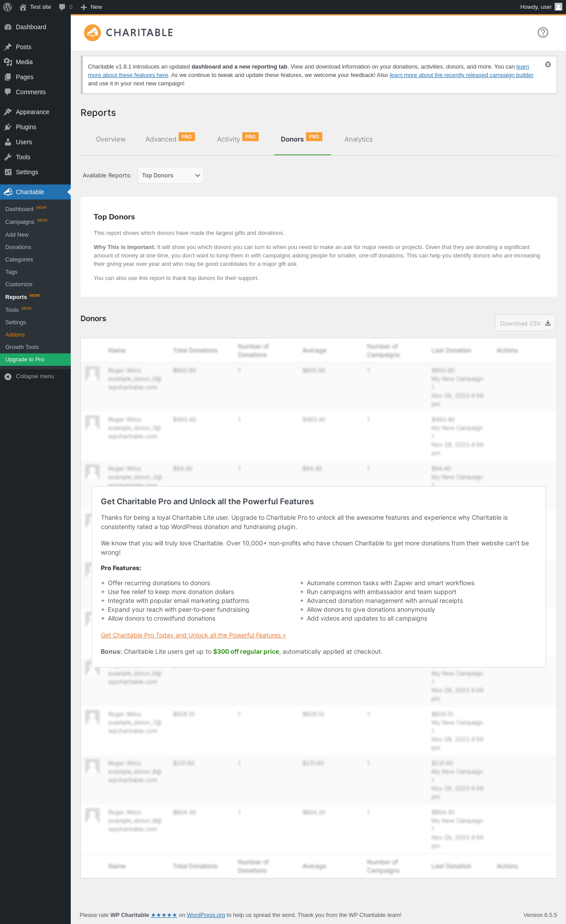The width and height of the screenshot is (566, 924).
Task: Select the Donors PRO tab
Action: [x=302, y=139]
